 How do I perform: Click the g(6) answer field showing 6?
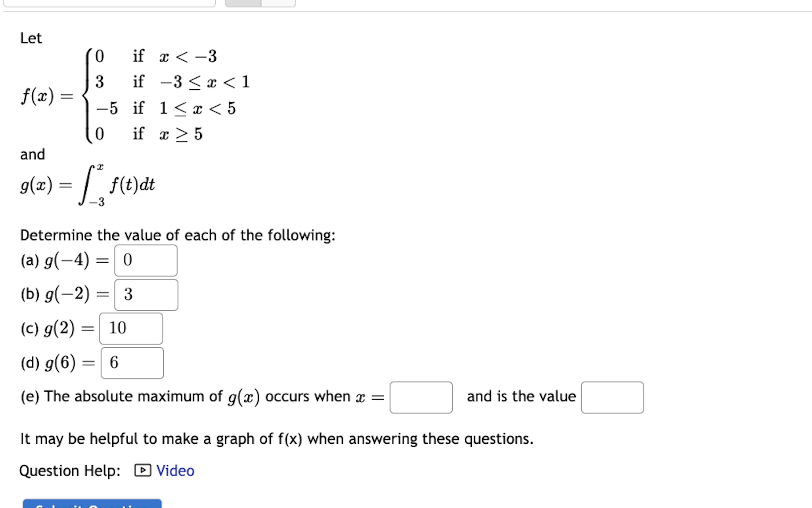pos(132,363)
